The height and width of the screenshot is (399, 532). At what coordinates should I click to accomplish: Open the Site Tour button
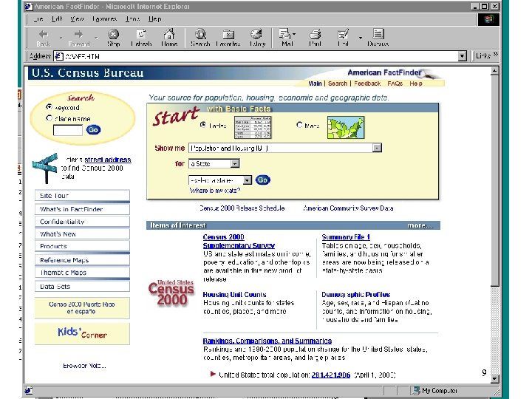coord(82,196)
